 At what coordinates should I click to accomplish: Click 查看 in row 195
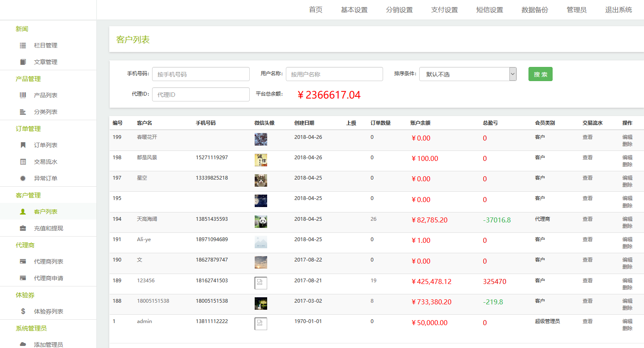[587, 198]
